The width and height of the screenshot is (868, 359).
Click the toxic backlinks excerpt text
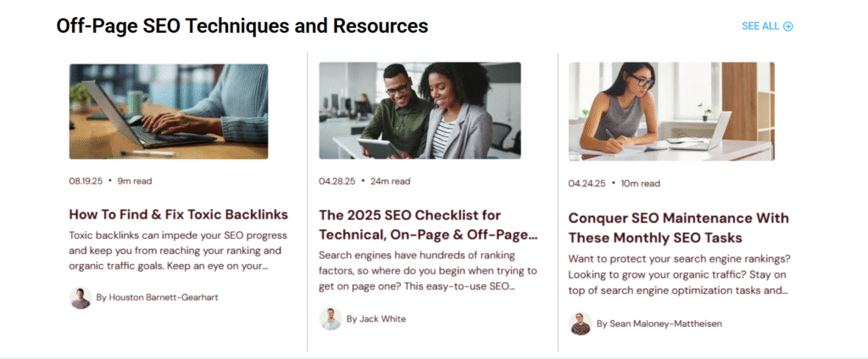point(178,250)
